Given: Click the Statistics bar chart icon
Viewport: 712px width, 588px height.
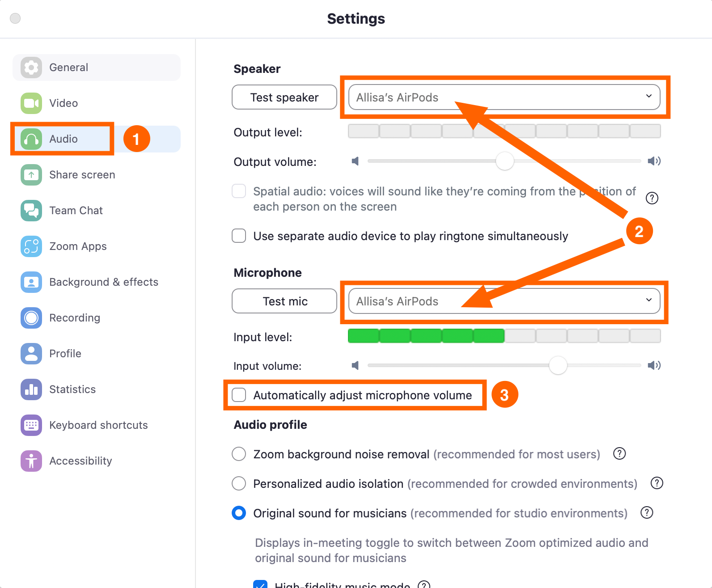Looking at the screenshot, I should [31, 389].
